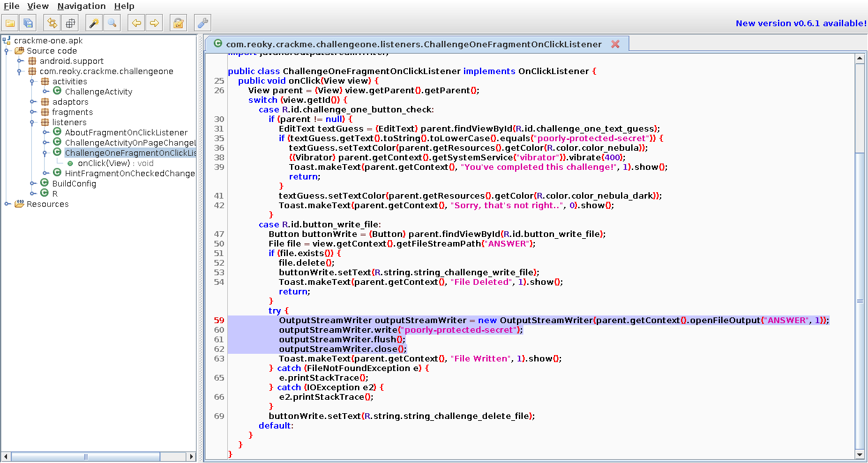The image size is (868, 463).
Task: Expand the android.support package node
Action: 20,61
